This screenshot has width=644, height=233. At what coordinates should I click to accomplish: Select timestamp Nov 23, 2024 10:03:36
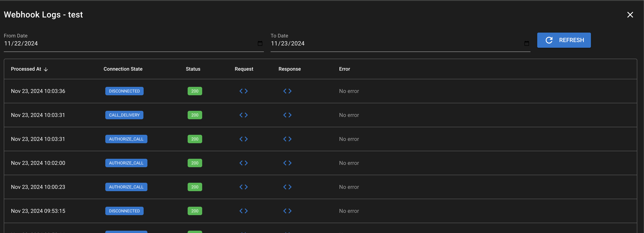[38, 91]
